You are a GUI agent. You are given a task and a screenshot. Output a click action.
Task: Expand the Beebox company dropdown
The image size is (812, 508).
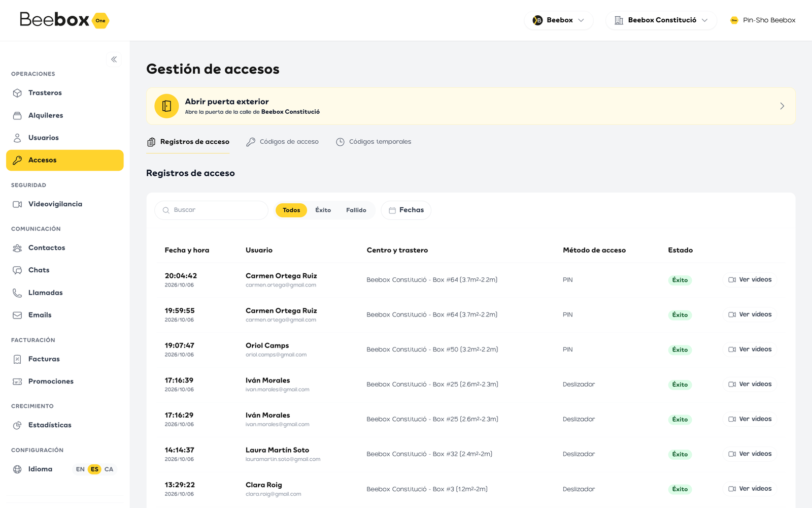click(559, 20)
